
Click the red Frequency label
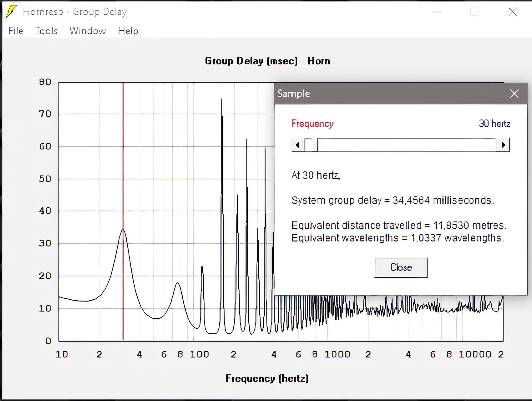click(313, 124)
